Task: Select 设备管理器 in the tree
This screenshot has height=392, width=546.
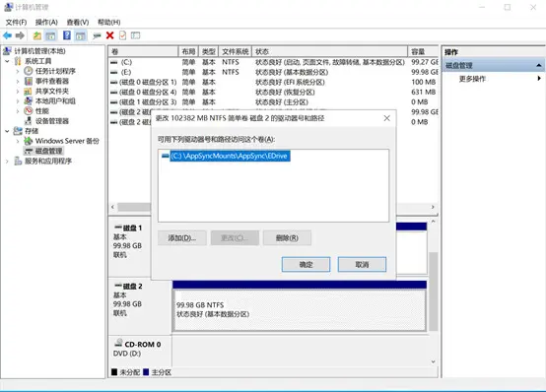Action: click(52, 121)
